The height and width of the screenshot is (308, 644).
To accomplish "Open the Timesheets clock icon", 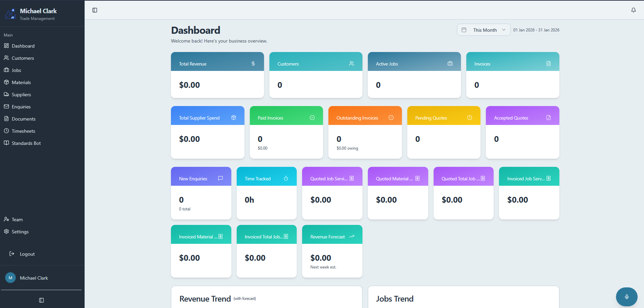I will coord(6,131).
